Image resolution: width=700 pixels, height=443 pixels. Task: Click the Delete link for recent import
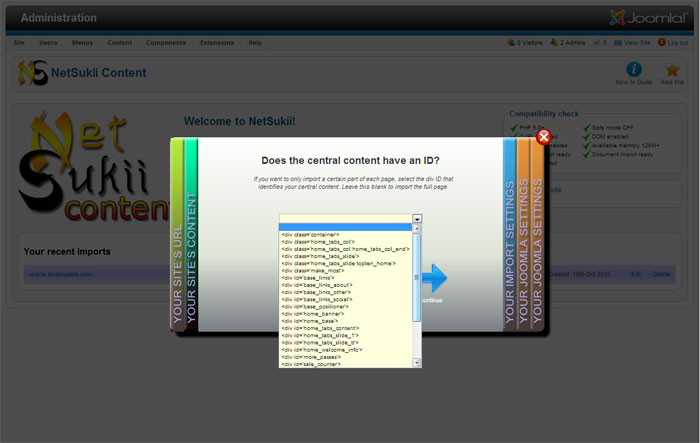pos(661,274)
